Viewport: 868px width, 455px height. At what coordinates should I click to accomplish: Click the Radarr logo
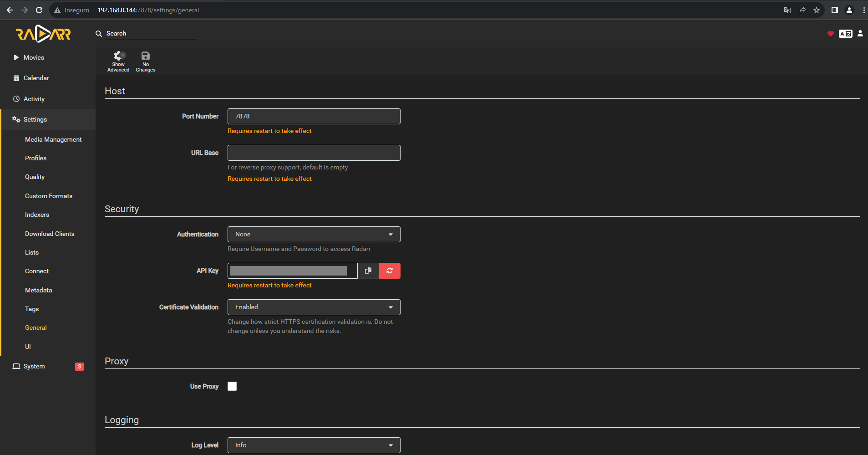(x=43, y=34)
